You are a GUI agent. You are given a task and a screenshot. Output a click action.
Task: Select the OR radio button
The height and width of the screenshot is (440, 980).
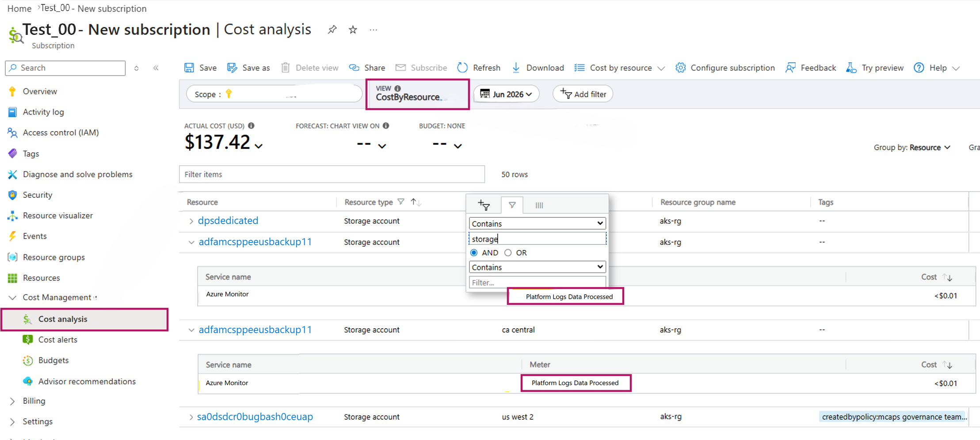(508, 253)
